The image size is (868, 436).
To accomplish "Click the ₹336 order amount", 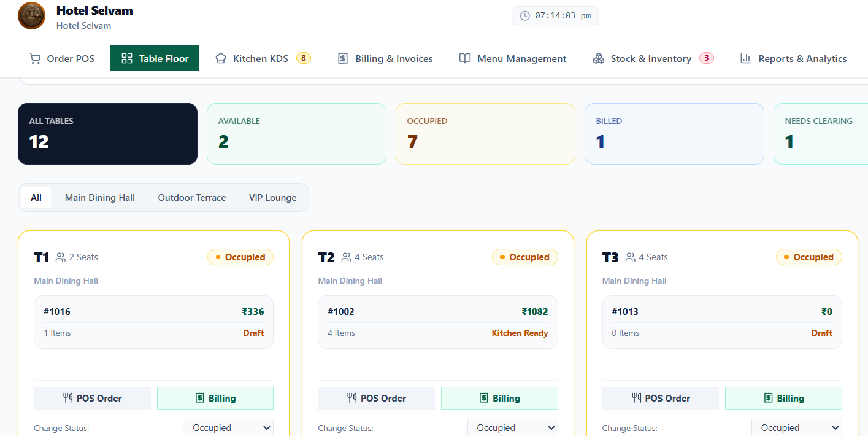I will pyautogui.click(x=253, y=312).
